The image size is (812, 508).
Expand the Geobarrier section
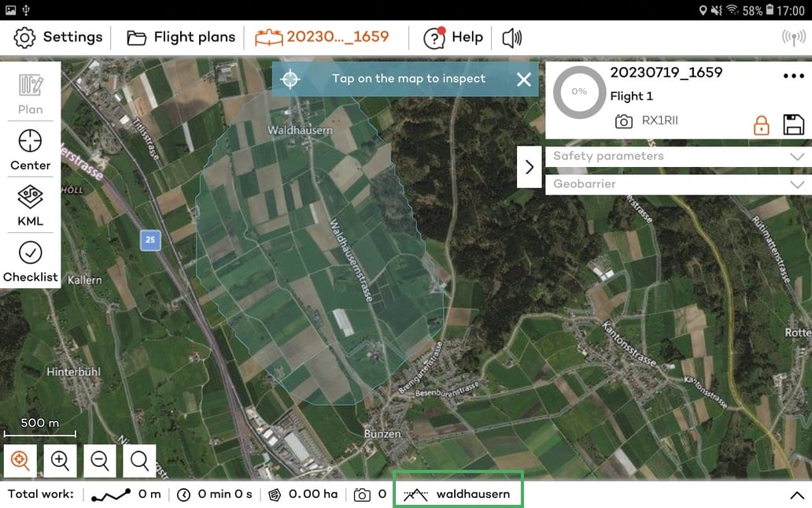675,184
